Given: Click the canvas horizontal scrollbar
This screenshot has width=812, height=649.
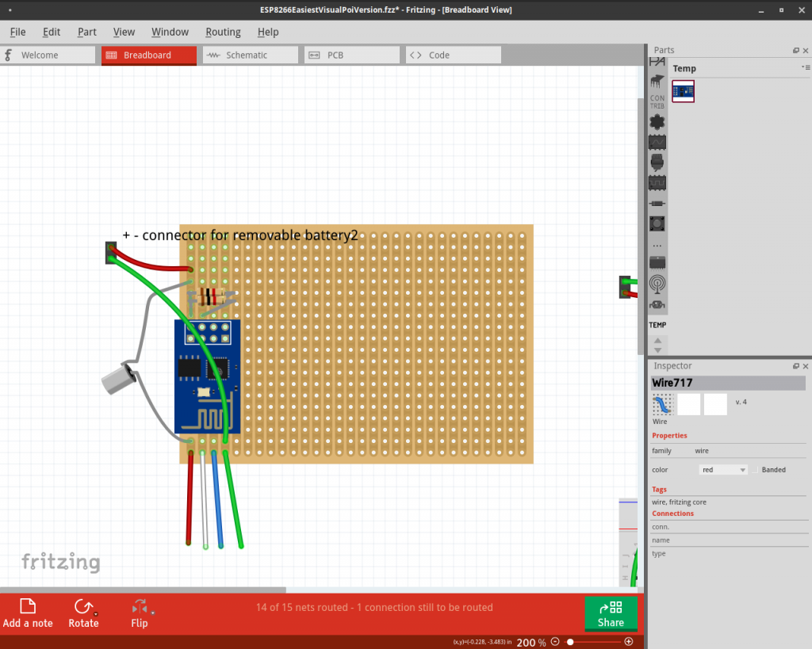Looking at the screenshot, I should [x=143, y=590].
